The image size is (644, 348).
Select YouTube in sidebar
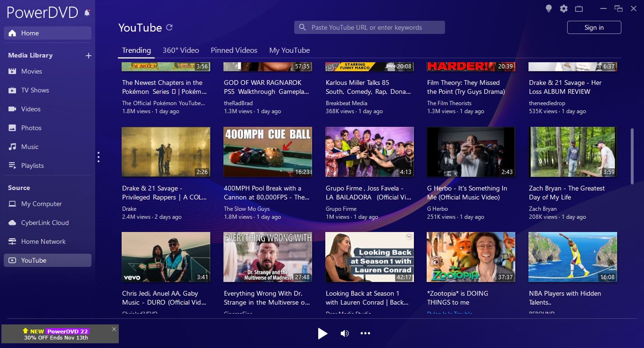tap(48, 260)
